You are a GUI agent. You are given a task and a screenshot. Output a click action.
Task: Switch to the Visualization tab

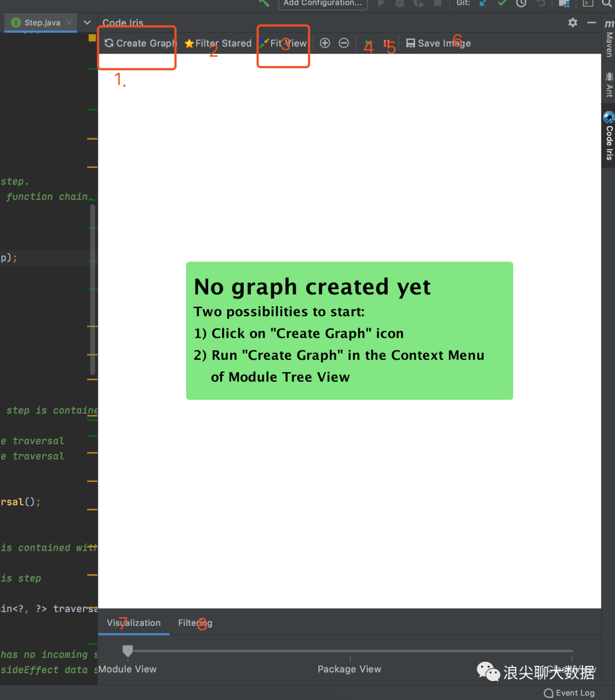pos(134,623)
